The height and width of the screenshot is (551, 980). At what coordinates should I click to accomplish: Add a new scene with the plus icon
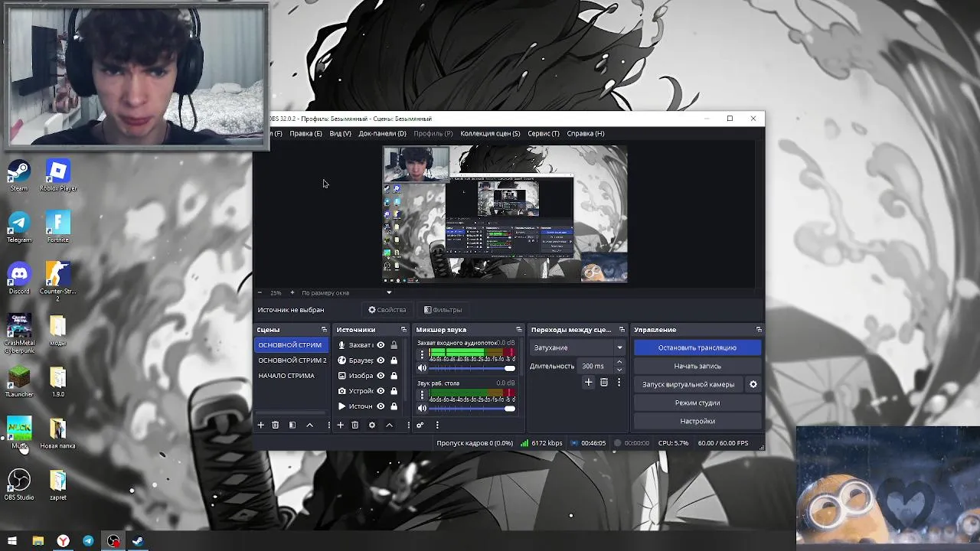(260, 425)
